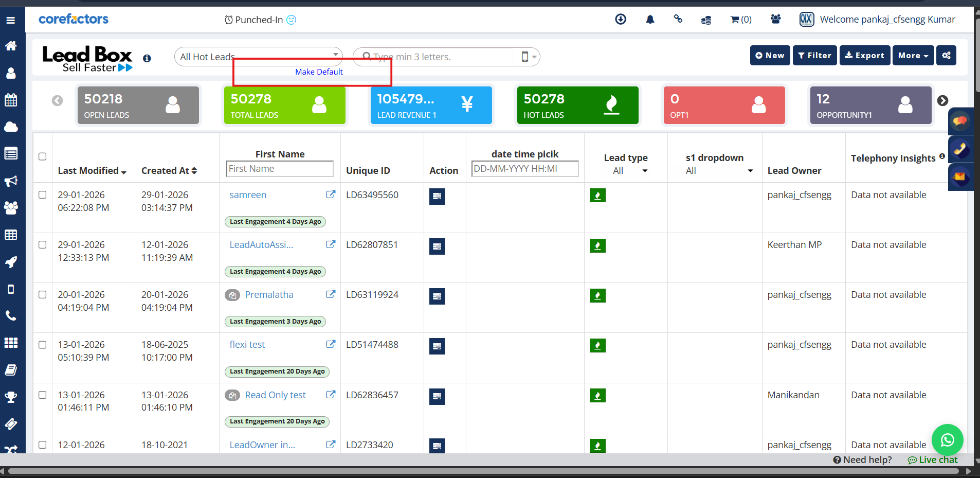Click Make Default link
This screenshot has width=980, height=478.
pos(319,72)
